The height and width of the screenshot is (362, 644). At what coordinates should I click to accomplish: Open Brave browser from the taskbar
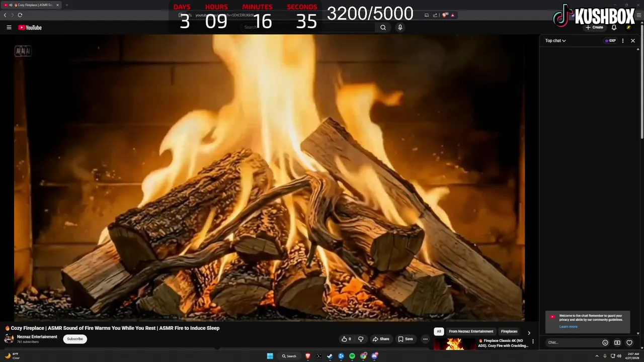click(308, 356)
